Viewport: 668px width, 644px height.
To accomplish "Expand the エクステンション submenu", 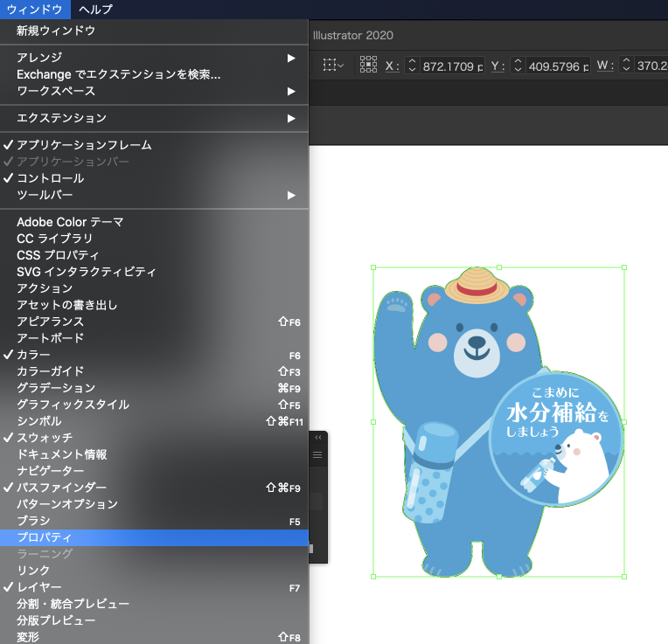I will click(154, 118).
